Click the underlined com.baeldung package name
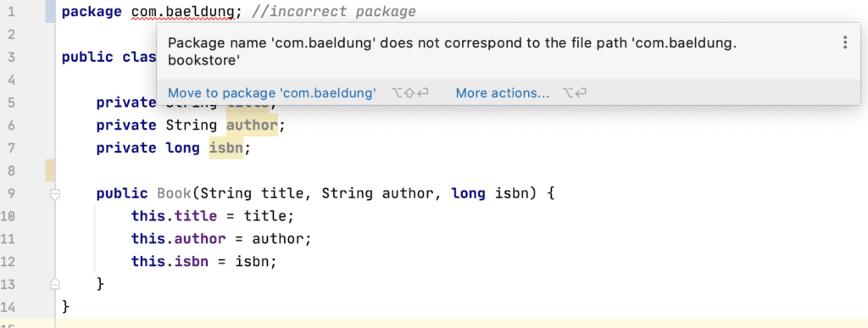 pyautogui.click(x=183, y=12)
